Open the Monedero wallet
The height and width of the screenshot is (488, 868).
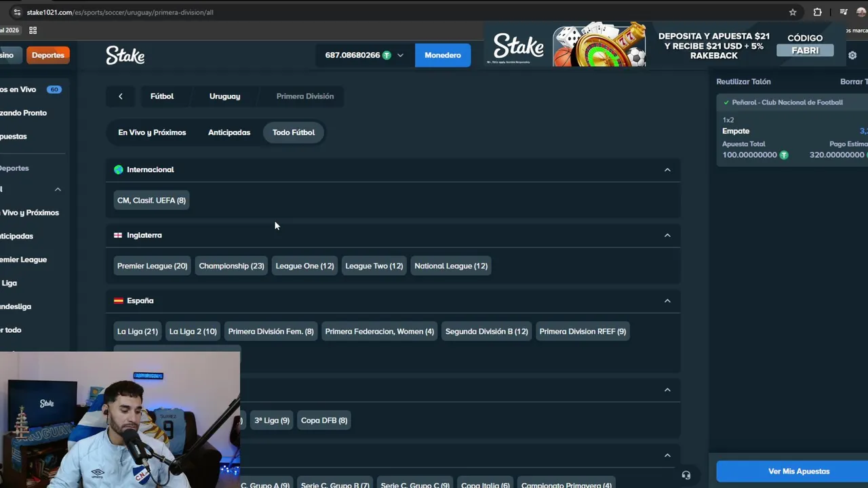(443, 55)
